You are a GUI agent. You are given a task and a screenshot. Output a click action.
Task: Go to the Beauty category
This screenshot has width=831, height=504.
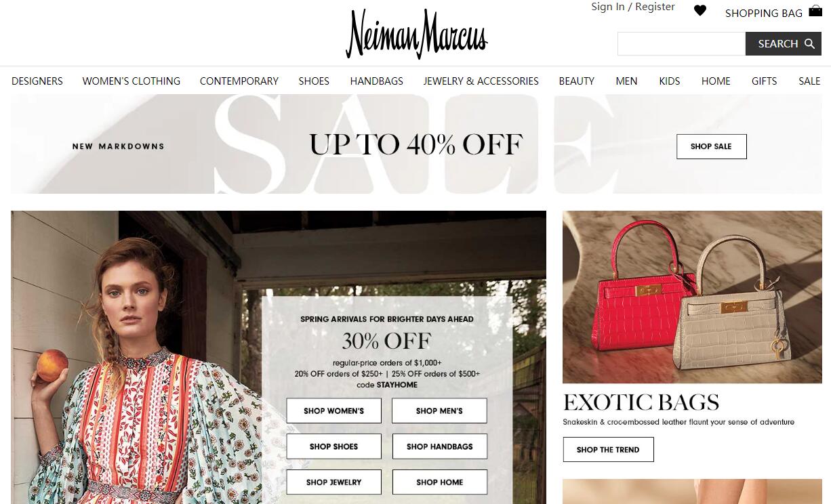click(x=577, y=81)
